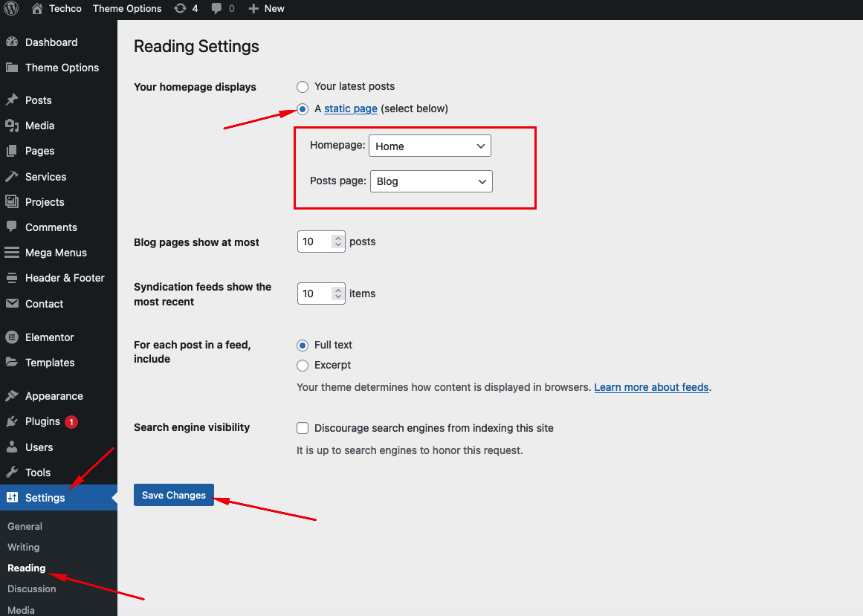Click the blog pages count stepper arrows
The image size is (863, 616).
[x=338, y=241]
